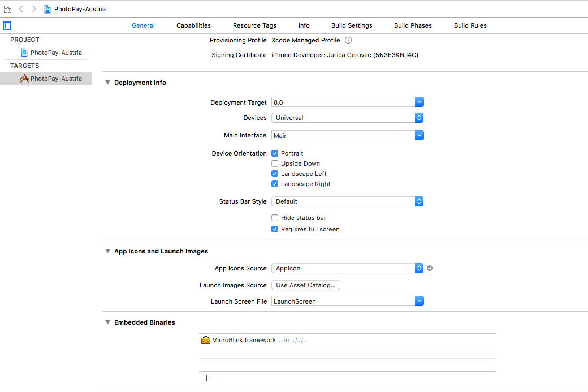Enable the Upside Down orientation checkbox
Image resolution: width=588 pixels, height=392 pixels.
[x=275, y=163]
